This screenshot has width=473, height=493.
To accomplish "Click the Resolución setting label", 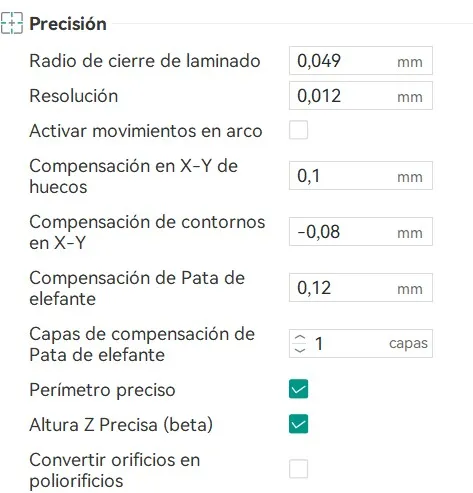I will tap(74, 96).
